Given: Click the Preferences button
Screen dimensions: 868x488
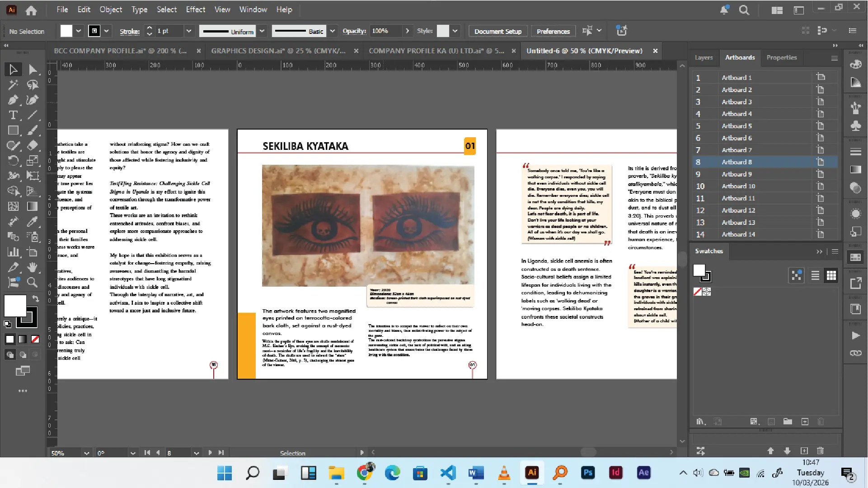Looking at the screenshot, I should point(553,32).
